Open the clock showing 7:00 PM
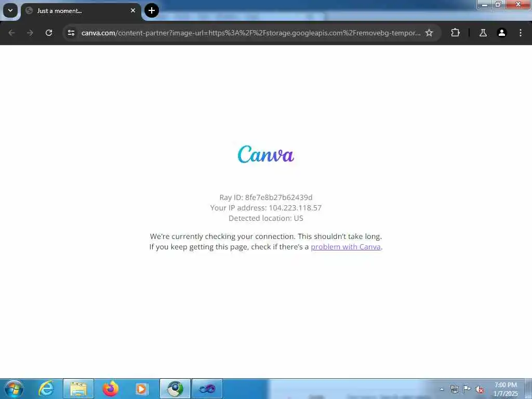 506,389
